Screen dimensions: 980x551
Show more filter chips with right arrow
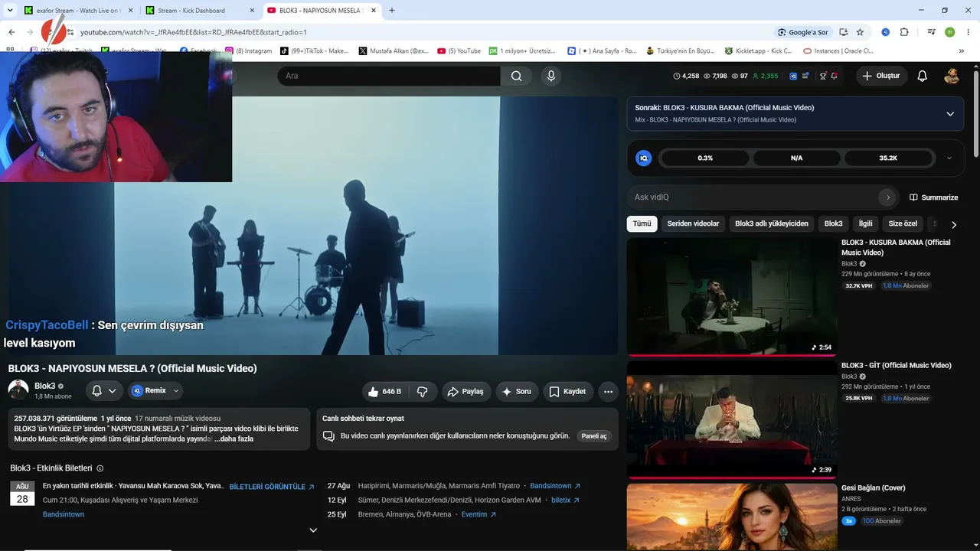coord(954,224)
